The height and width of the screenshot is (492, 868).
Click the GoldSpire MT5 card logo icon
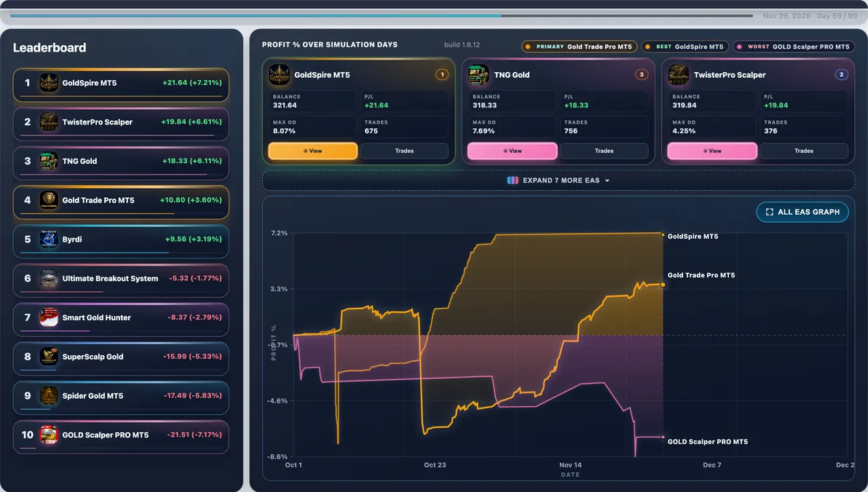coord(279,75)
